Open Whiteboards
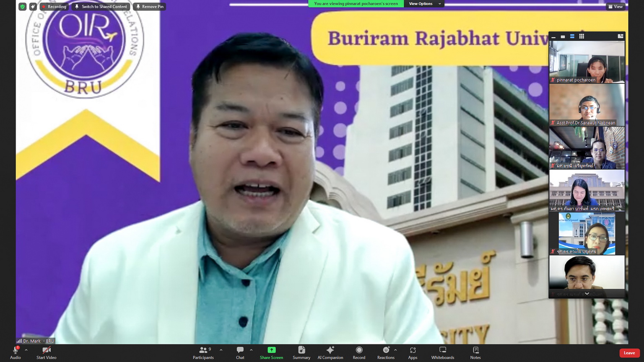The image size is (644, 362). click(443, 352)
